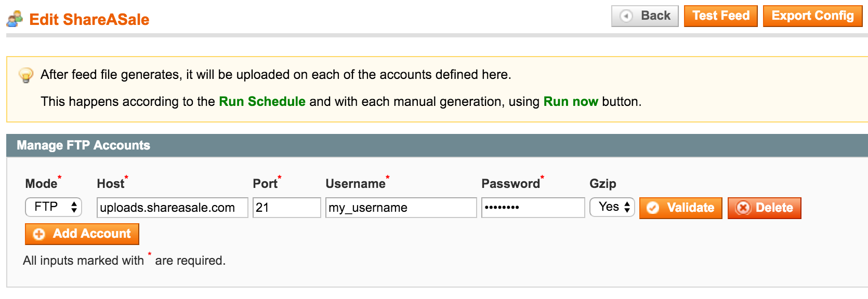Click the Password column label
Image resolution: width=868 pixels, height=299 pixels.
[511, 184]
